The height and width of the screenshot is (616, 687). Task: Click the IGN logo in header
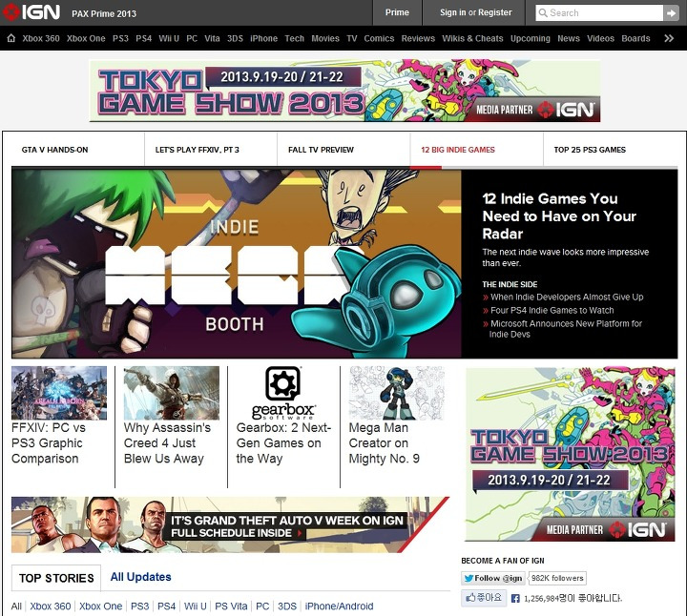31,12
